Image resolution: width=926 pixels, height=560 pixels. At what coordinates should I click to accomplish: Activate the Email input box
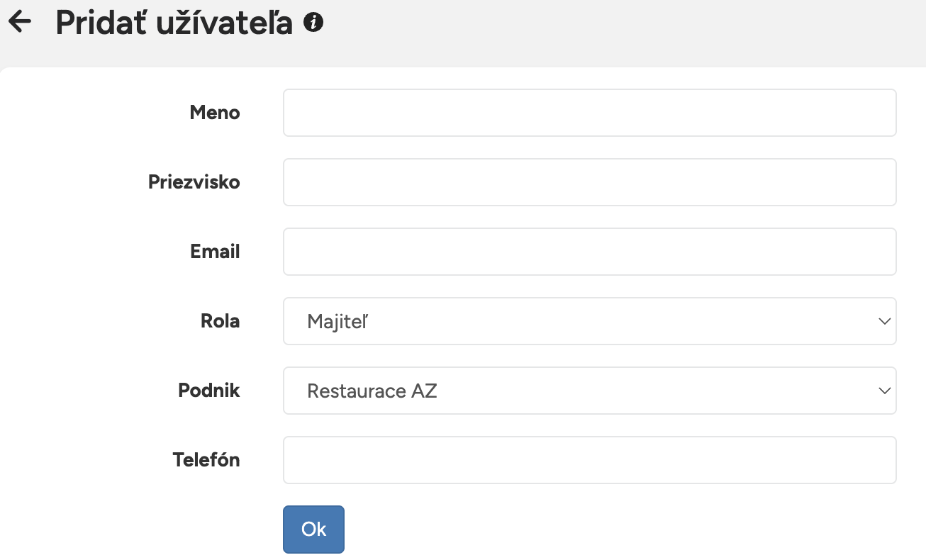pyautogui.click(x=590, y=252)
